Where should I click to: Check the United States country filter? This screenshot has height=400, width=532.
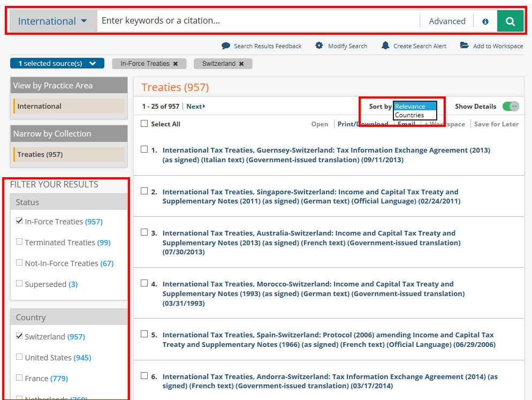pyautogui.click(x=20, y=357)
